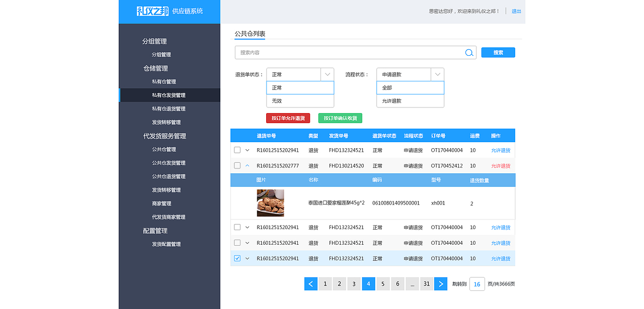The height and width of the screenshot is (309, 644).
Task: Go to page 5
Action: coord(383,284)
